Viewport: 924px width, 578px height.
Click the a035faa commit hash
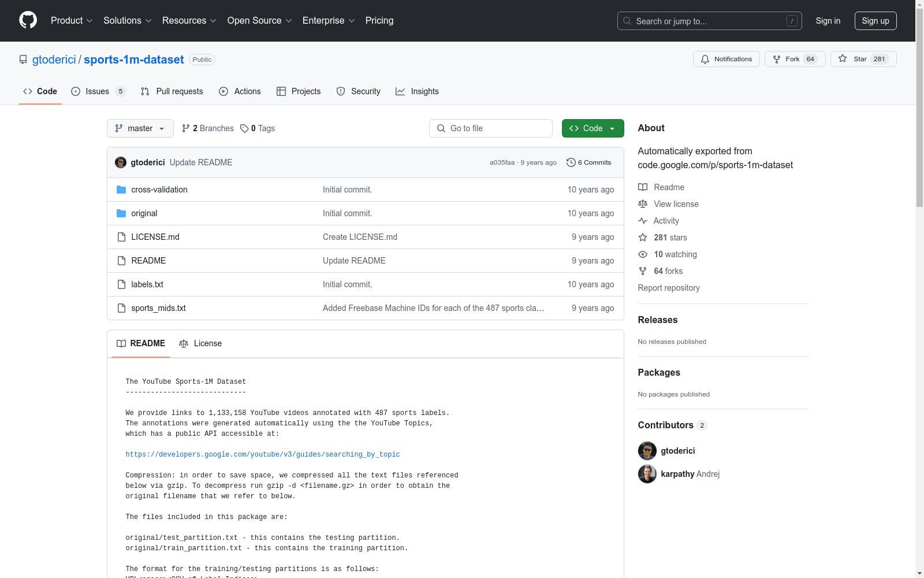click(x=502, y=162)
